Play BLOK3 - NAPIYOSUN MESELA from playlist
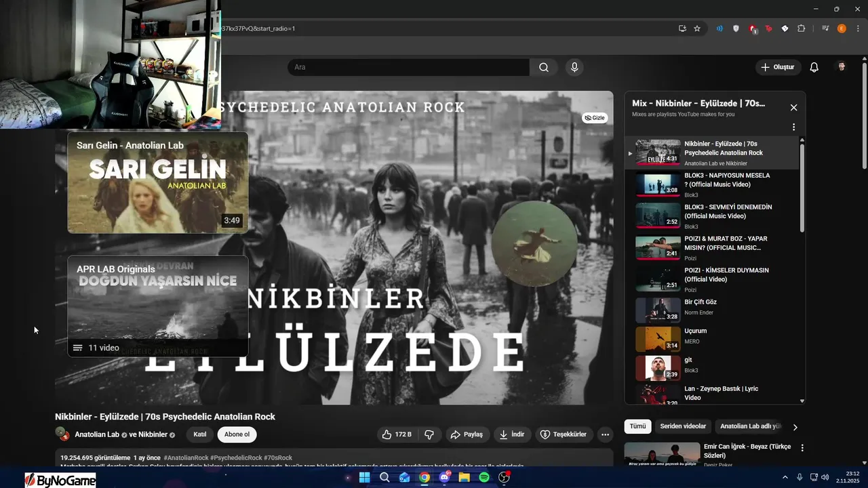The image size is (868, 488). (x=711, y=184)
